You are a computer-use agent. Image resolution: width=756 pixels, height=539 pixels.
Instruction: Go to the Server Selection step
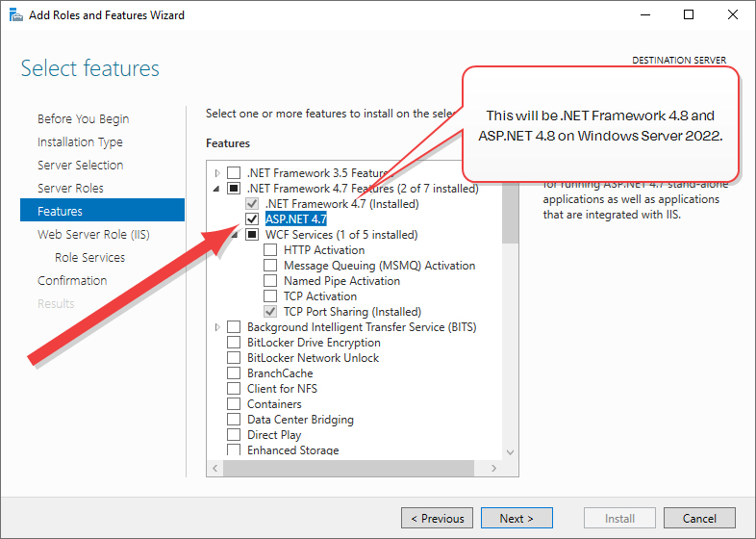pos(81,165)
